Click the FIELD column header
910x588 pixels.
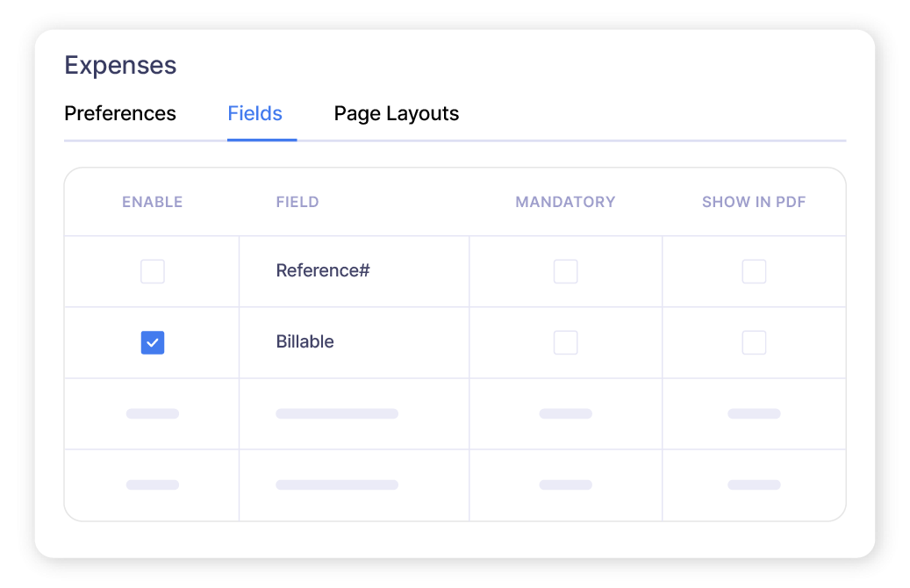297,201
